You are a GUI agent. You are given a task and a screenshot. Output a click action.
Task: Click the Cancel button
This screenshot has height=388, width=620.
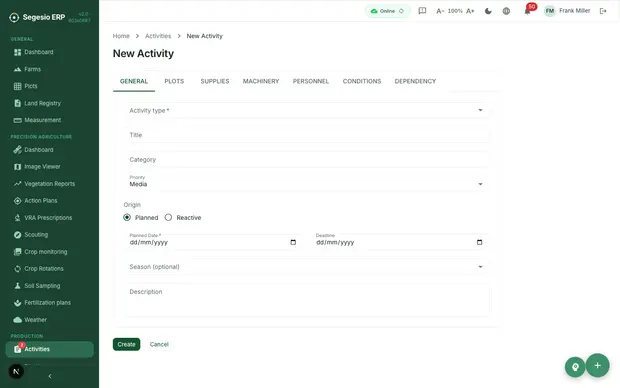(x=159, y=344)
